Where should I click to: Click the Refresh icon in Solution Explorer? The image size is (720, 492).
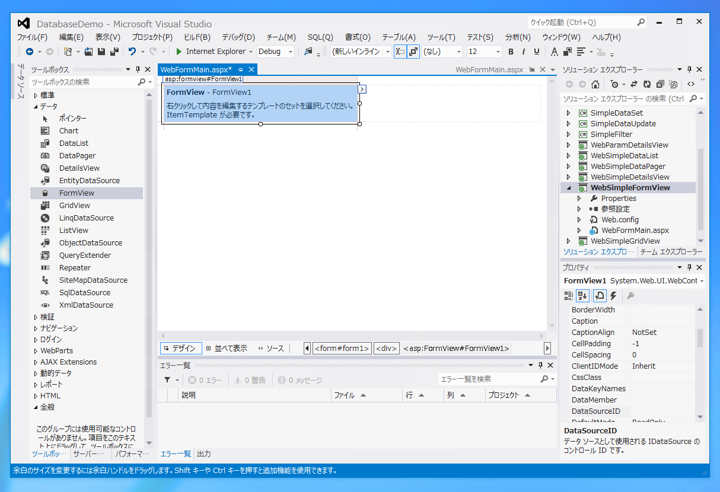647,84
